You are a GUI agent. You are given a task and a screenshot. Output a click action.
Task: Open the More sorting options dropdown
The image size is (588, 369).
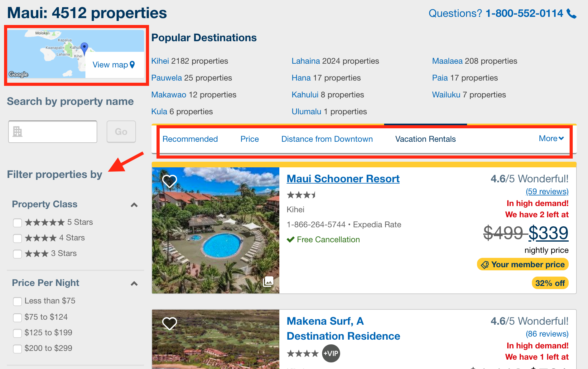(x=551, y=138)
